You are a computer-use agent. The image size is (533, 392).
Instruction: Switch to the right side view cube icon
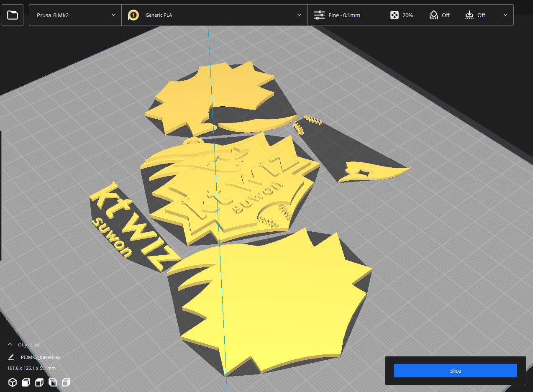click(66, 382)
